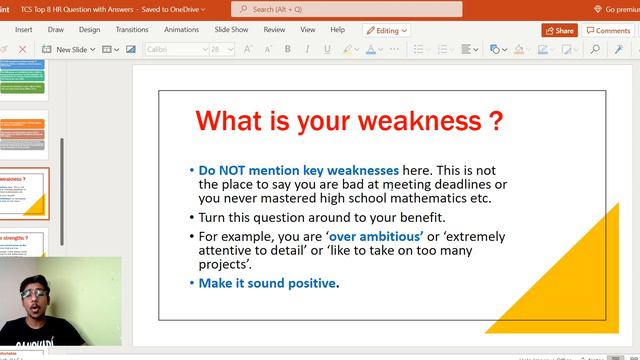Image resolution: width=640 pixels, height=360 pixels.
Task: Open the Editing mode dropdown
Action: [387, 31]
